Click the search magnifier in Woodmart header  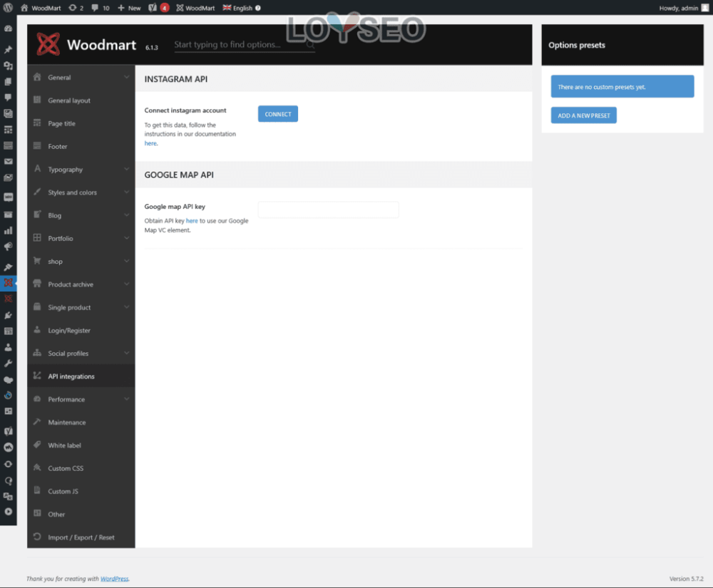pyautogui.click(x=310, y=44)
